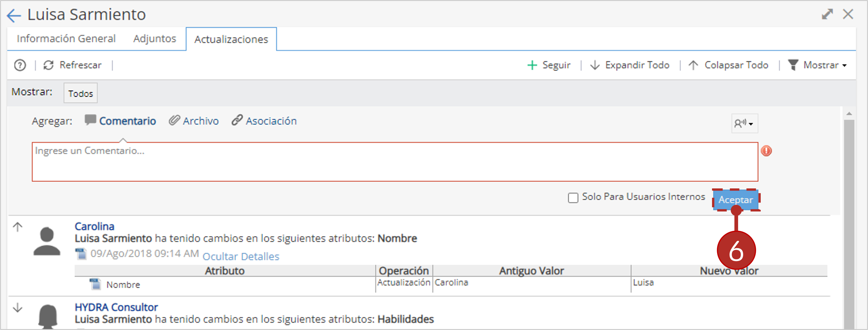Click the Todos filter button
The width and height of the screenshot is (868, 330).
pos(81,93)
